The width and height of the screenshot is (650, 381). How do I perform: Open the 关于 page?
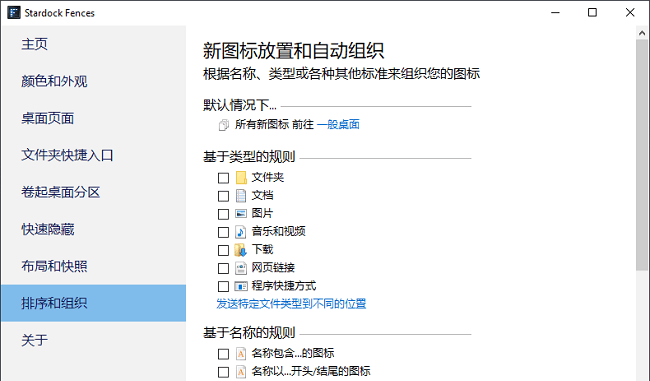pos(94,340)
